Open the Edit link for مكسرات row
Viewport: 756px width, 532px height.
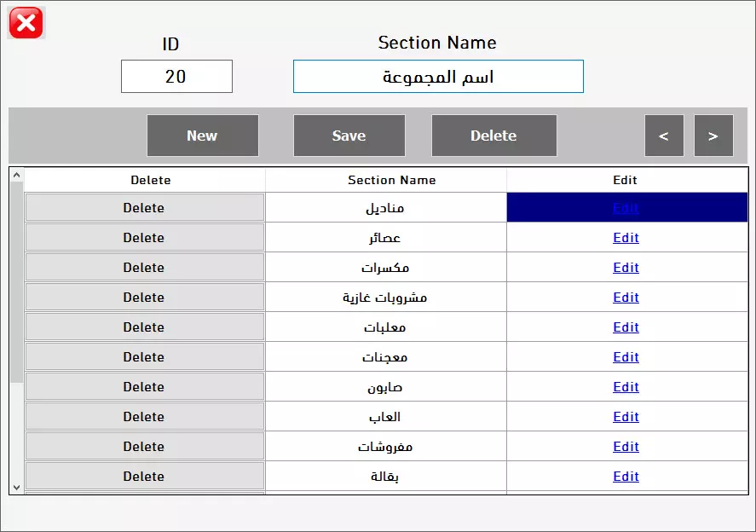[x=626, y=267]
